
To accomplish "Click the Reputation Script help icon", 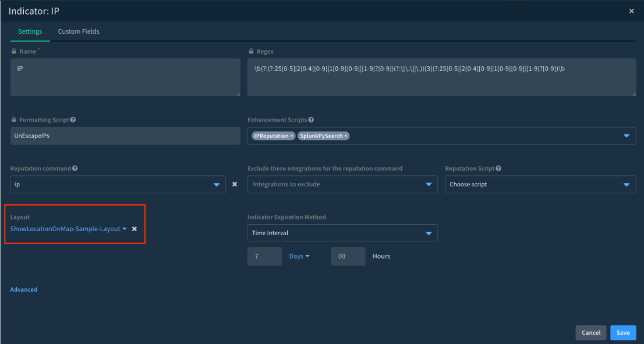I will pos(498,169).
